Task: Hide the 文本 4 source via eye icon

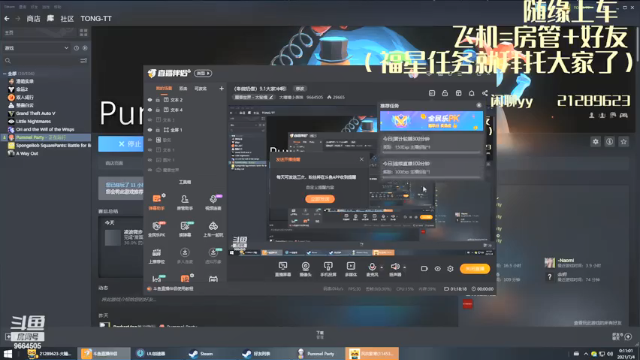Action: [150, 110]
